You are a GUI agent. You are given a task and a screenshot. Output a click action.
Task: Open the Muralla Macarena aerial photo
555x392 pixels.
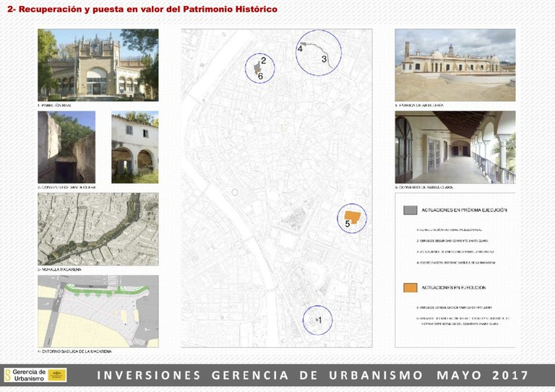coord(98,229)
